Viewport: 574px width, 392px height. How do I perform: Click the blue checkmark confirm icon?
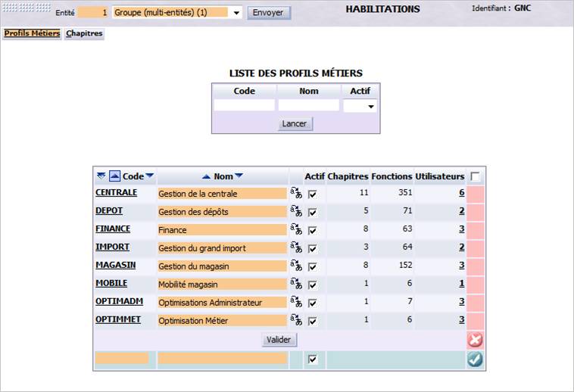pos(475,359)
